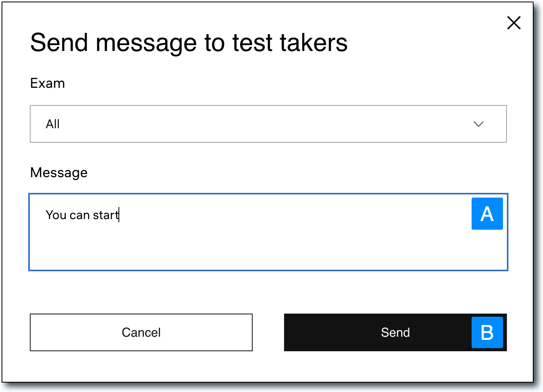Click the word 'can' in the message
Viewport: 543px width, 392px height.
(x=80, y=216)
